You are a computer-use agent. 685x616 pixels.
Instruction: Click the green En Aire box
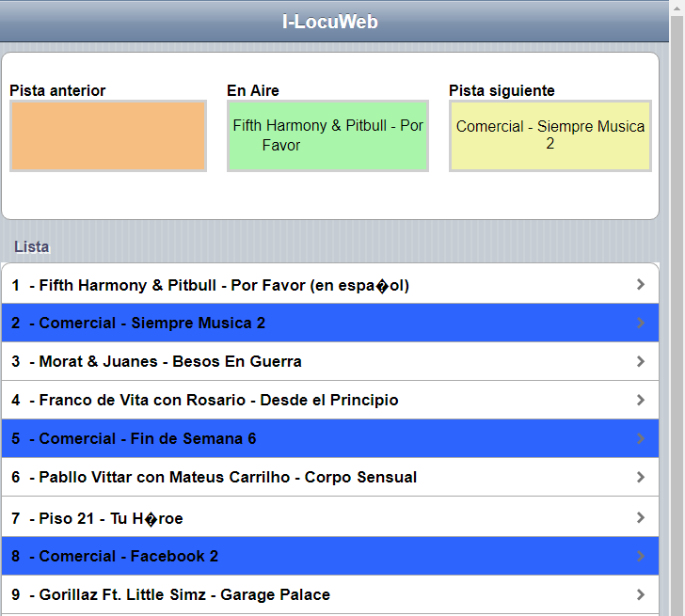click(x=327, y=135)
